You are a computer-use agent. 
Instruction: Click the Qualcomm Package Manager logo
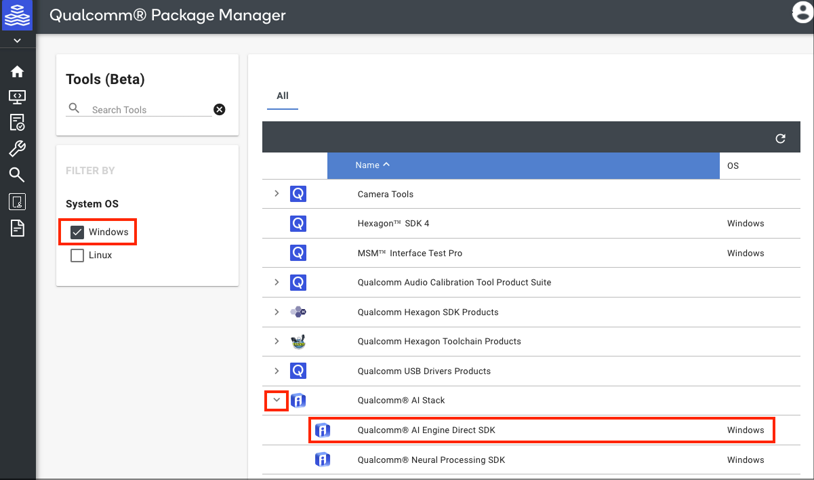[x=17, y=15]
